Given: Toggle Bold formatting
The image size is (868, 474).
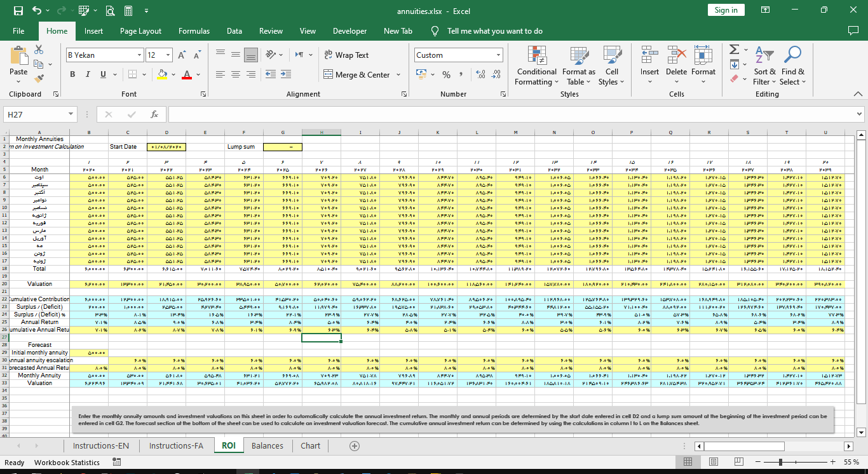Looking at the screenshot, I should tap(72, 74).
